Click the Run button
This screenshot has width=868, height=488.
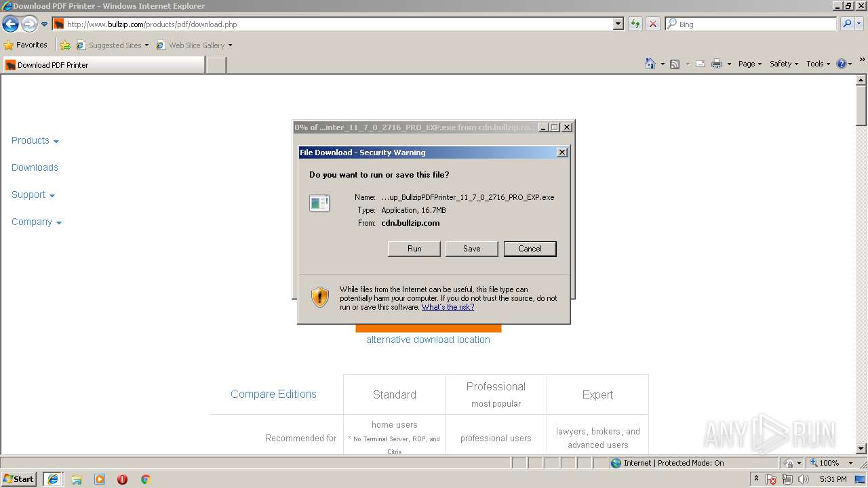coord(414,249)
